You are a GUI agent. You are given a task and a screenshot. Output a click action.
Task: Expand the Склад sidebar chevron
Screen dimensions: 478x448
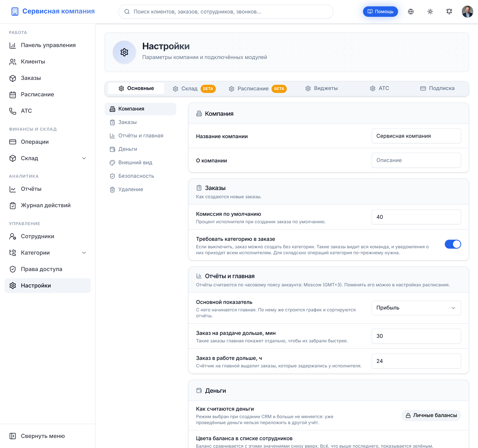click(84, 158)
